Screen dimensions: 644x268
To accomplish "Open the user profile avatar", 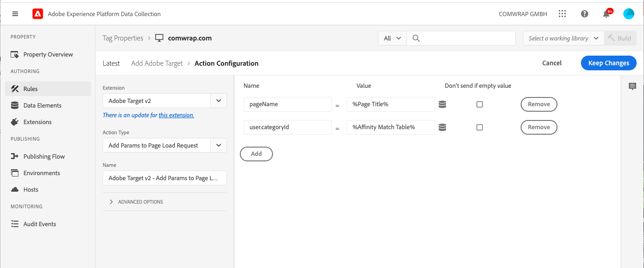I will coord(628,14).
